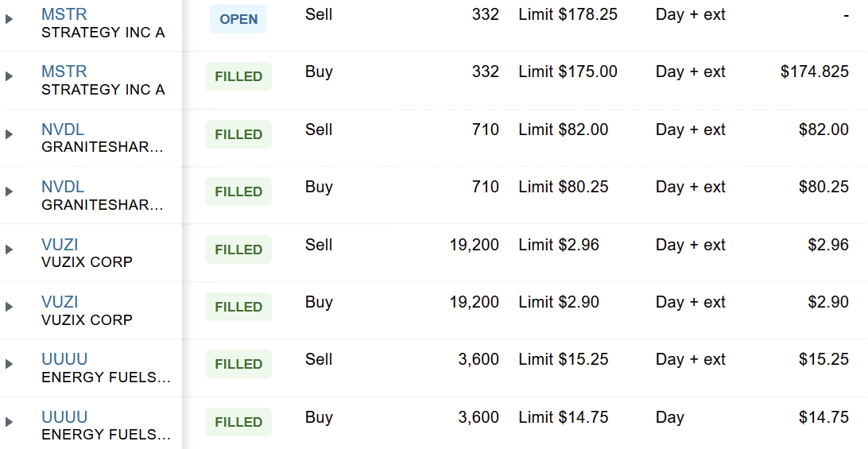Viewport: 868px width, 449px height.
Task: Select the Limit $178.25 price cell
Action: click(568, 14)
